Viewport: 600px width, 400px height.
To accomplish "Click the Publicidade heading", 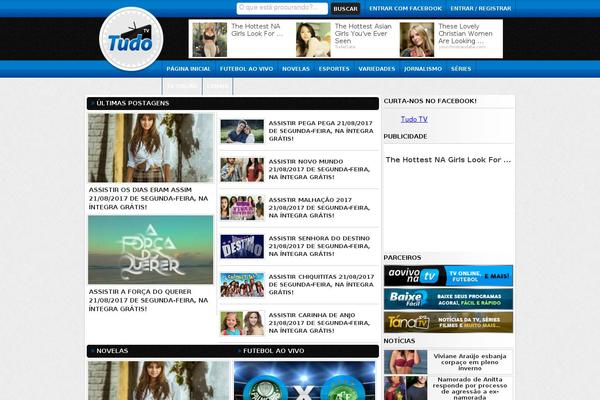I will pos(405,137).
